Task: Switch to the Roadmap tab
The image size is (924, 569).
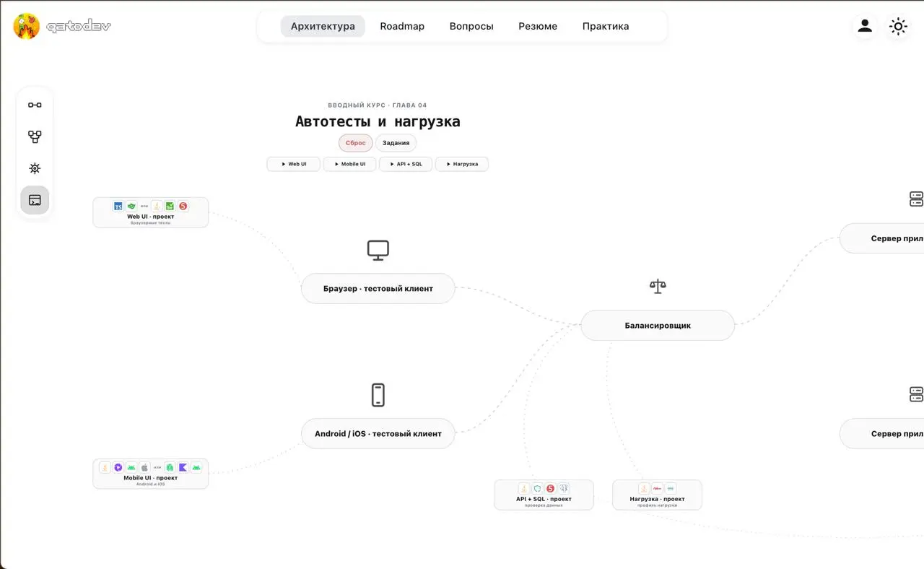Action: 402,26
